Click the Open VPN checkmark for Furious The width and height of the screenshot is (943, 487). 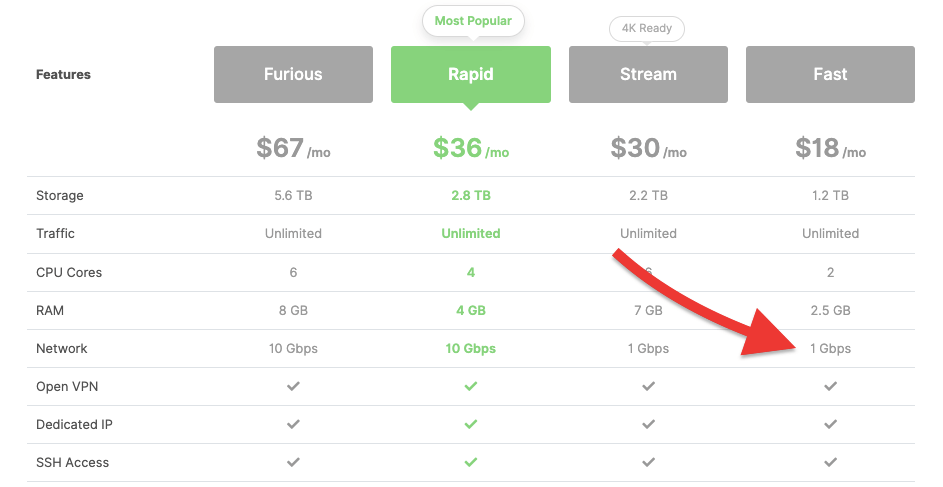293,386
